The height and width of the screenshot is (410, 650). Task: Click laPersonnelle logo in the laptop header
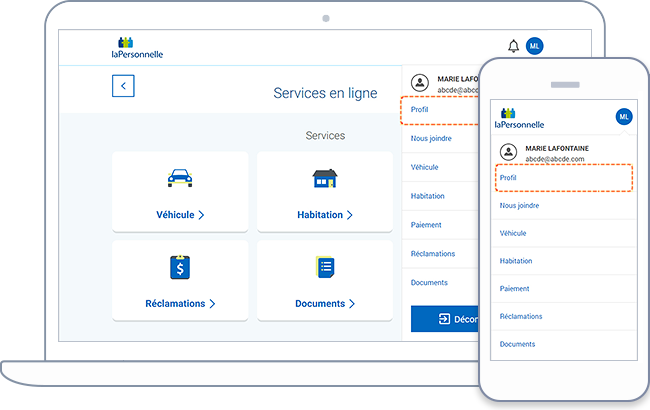pos(138,48)
